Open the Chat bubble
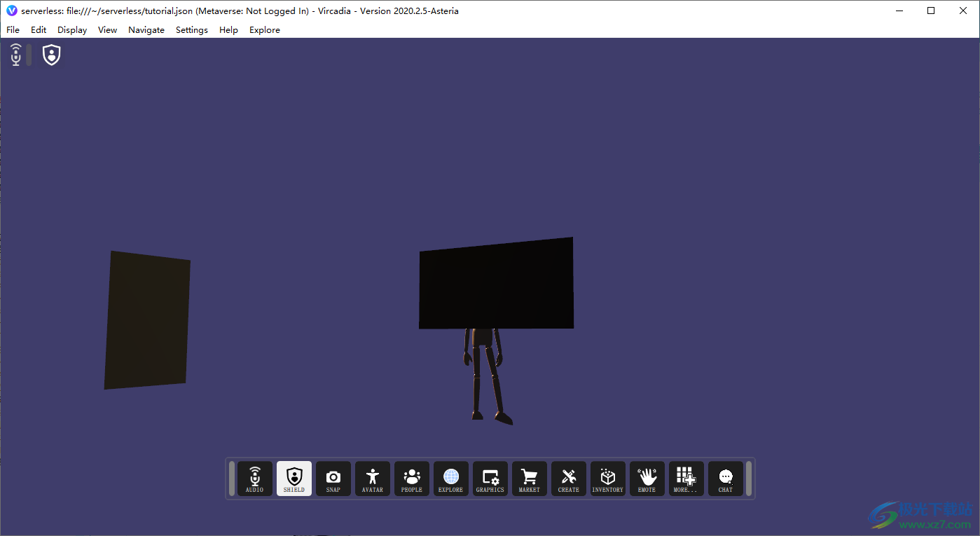Image resolution: width=980 pixels, height=536 pixels. coord(726,479)
